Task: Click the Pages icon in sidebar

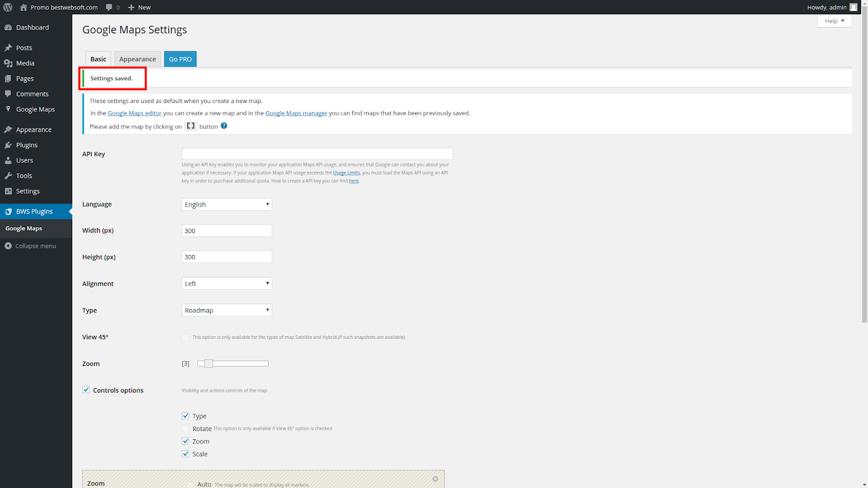Action: click(8, 79)
